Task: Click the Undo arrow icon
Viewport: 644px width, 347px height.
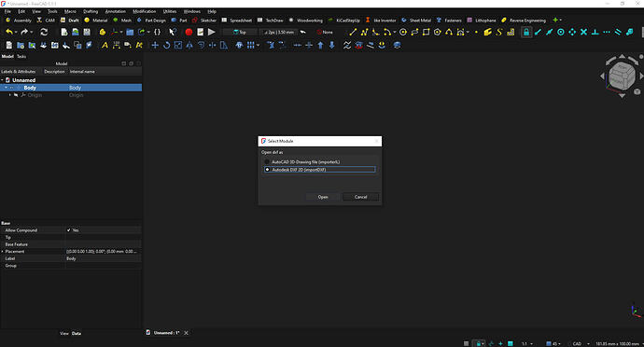Action: coord(9,32)
